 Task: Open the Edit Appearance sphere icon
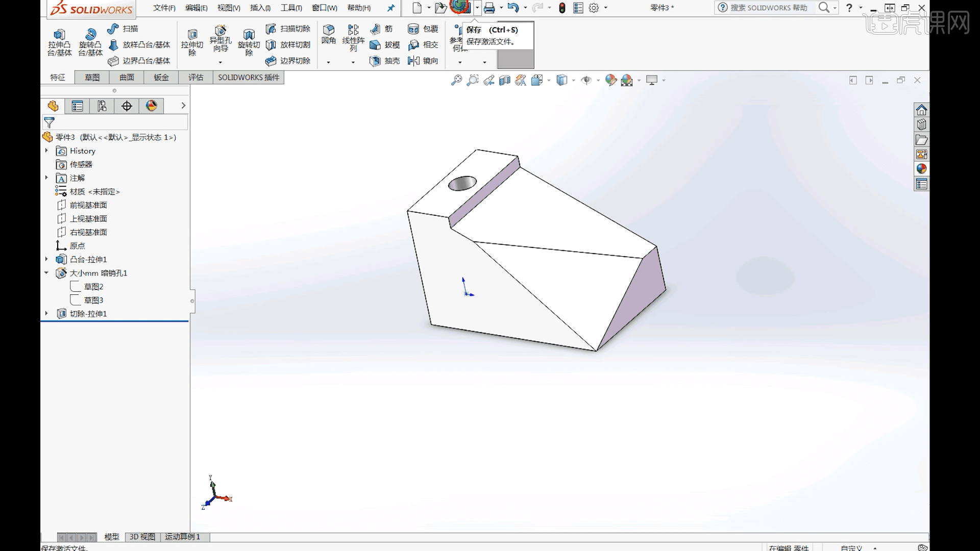(610, 80)
